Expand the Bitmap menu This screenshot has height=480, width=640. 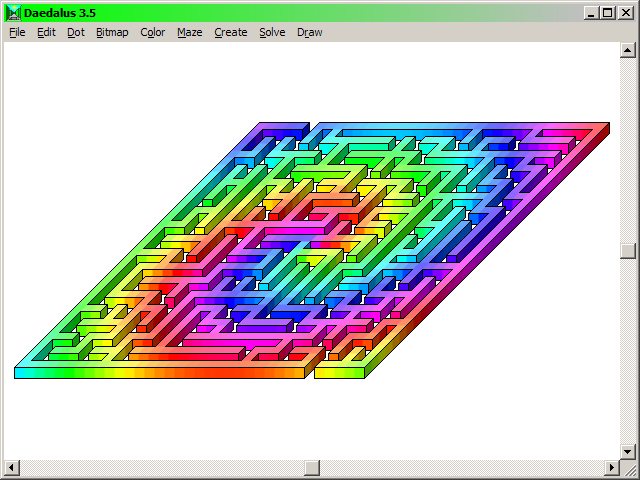pos(112,32)
